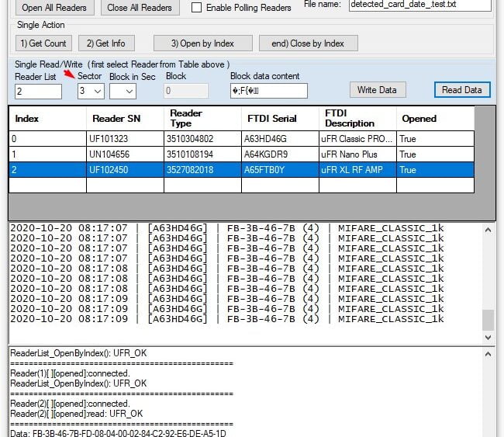
Task: Click the Data FB-3B-46-7B hex line
Action: click(118, 433)
